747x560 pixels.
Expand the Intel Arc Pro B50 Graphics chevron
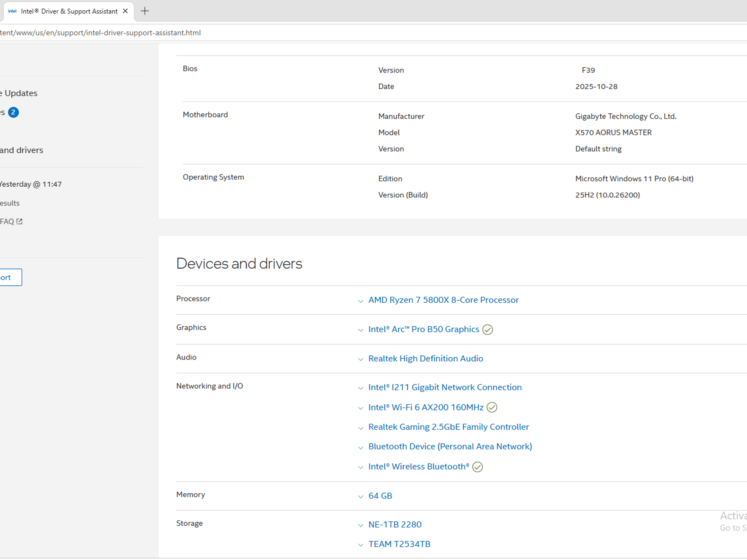(x=361, y=330)
